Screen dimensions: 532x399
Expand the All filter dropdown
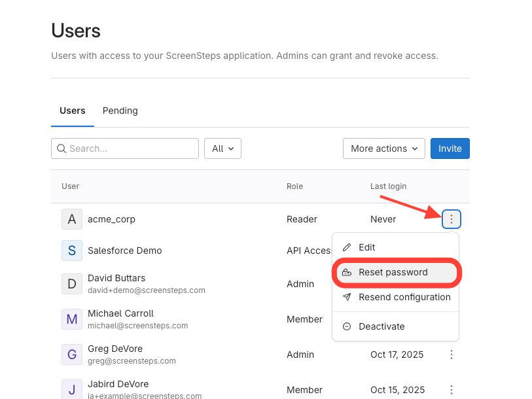[222, 148]
